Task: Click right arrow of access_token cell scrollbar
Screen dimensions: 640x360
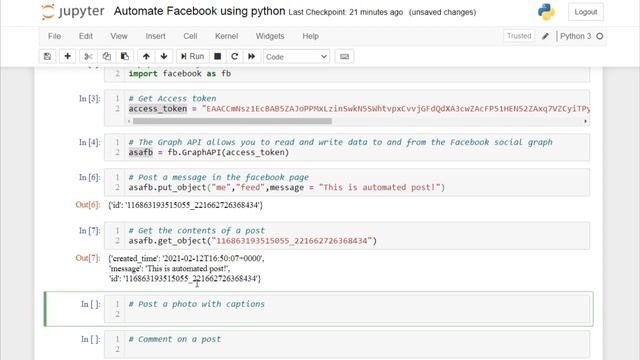Action: [x=585, y=121]
